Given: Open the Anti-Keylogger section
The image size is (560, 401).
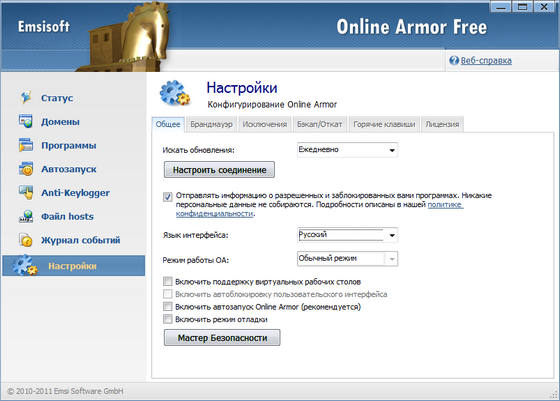Looking at the screenshot, I should 75,193.
